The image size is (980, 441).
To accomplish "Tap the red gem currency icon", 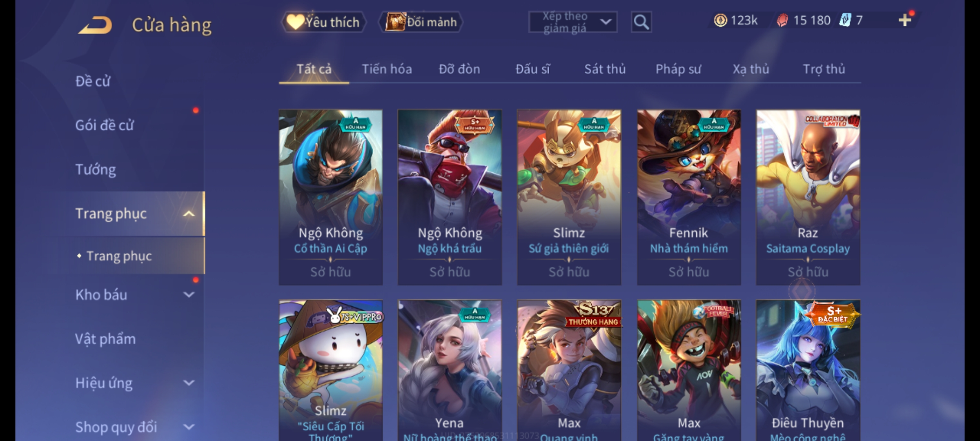I will point(782,20).
